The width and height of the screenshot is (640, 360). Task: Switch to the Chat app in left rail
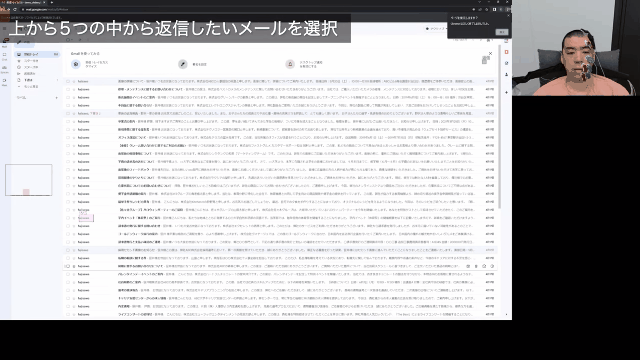(x=4, y=56)
